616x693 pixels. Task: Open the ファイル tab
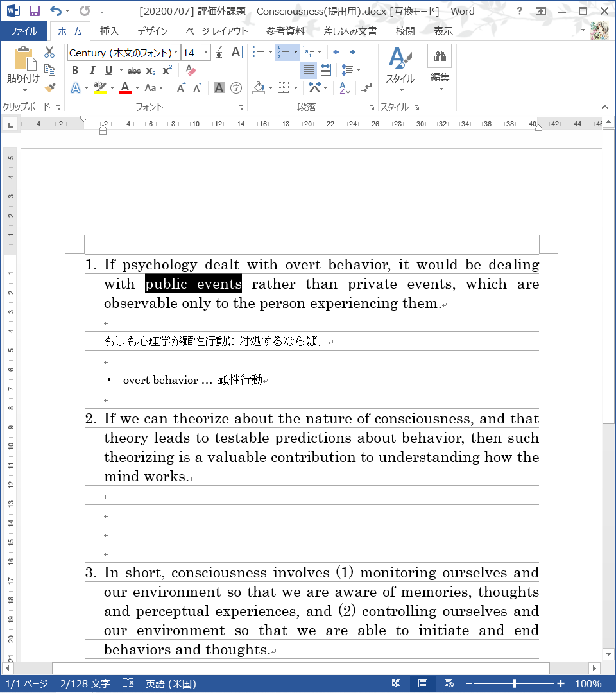23,31
